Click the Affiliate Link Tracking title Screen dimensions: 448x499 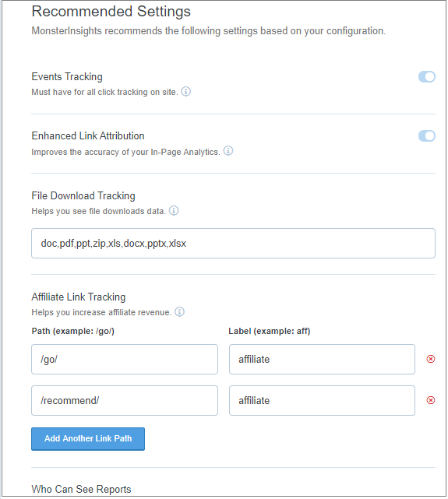pyautogui.click(x=79, y=297)
